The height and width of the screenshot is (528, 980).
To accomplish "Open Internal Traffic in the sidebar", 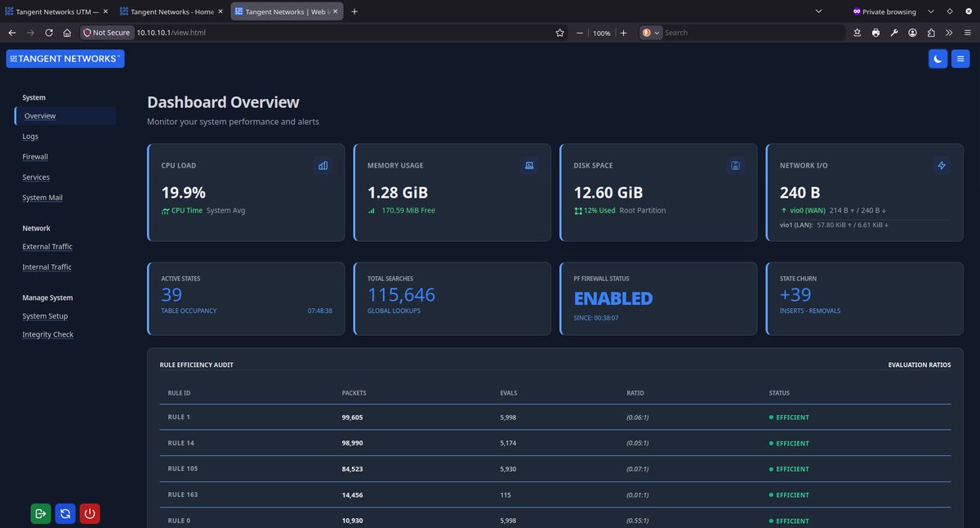I will click(x=47, y=267).
